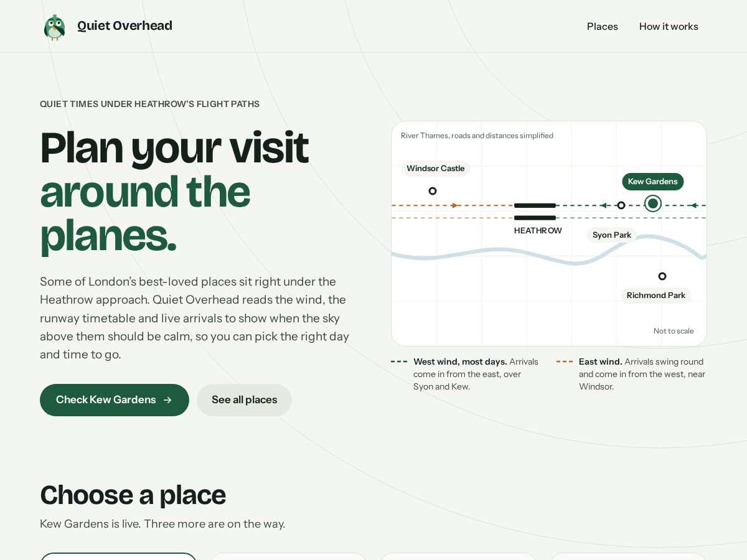This screenshot has width=747, height=560.
Task: Click the 'Not to scale' note
Action: [x=674, y=331]
